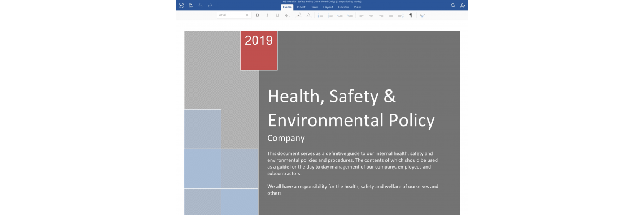The height and width of the screenshot is (215, 644).
Task: Open the Insert ribbon tab
Action: [301, 7]
